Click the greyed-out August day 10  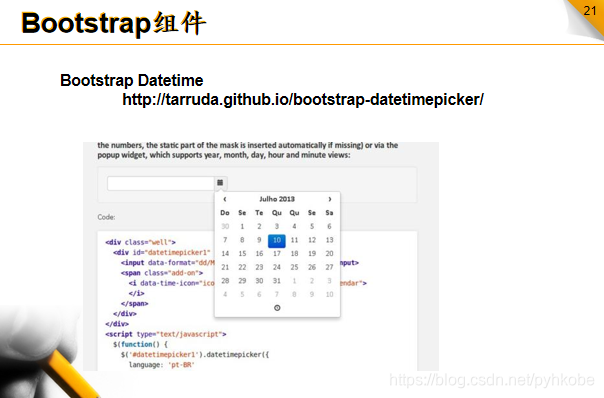click(x=329, y=294)
